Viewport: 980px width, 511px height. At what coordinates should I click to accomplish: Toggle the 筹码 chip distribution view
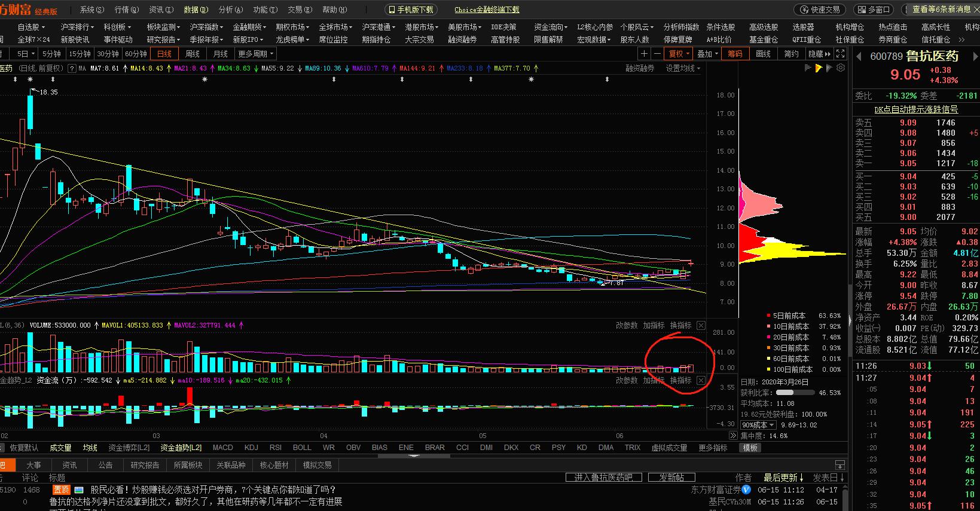pyautogui.click(x=735, y=54)
